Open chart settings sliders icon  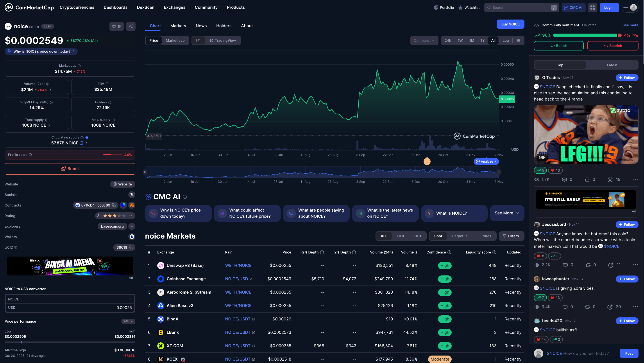[518, 41]
